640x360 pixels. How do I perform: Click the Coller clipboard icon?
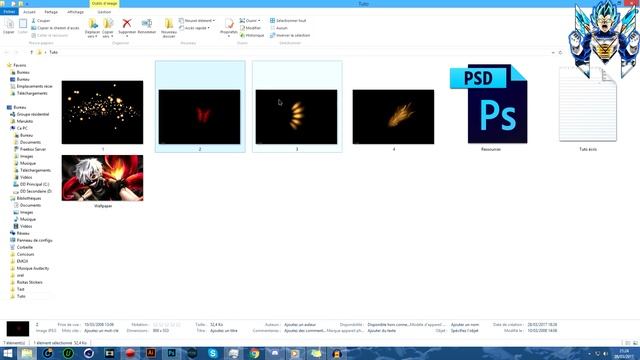pos(23,26)
